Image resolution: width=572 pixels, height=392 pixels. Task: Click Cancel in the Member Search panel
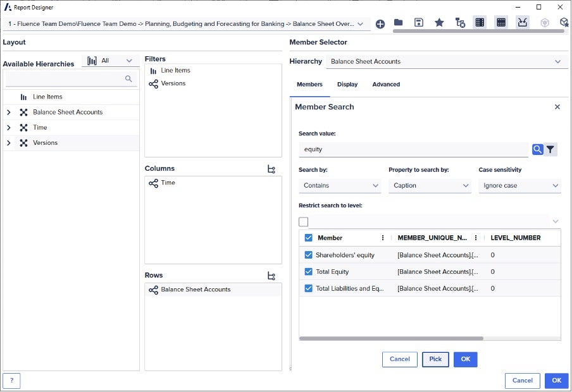coord(399,359)
